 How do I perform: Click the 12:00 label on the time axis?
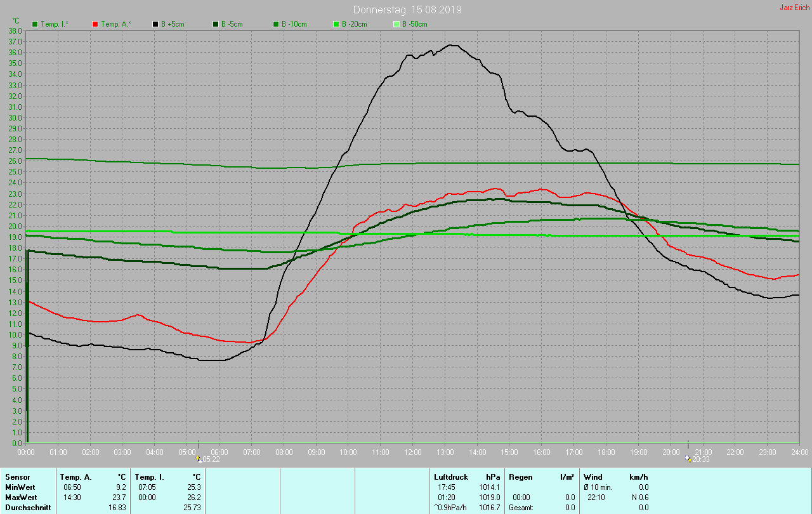[412, 452]
